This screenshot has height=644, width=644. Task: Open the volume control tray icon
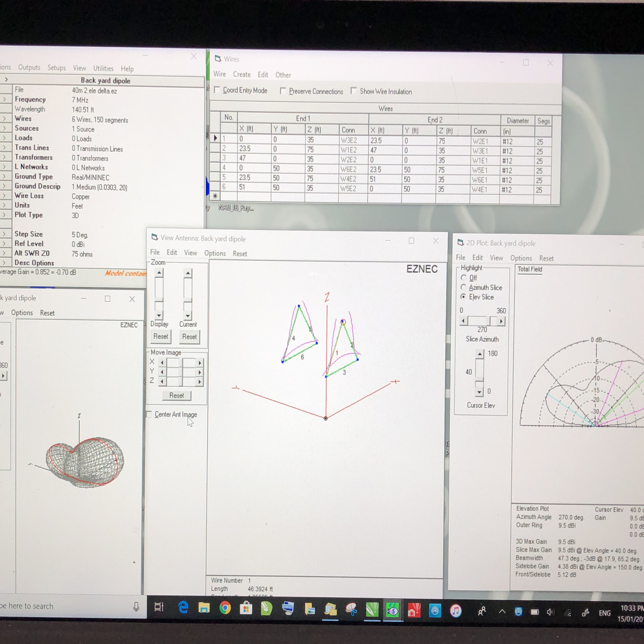550,612
